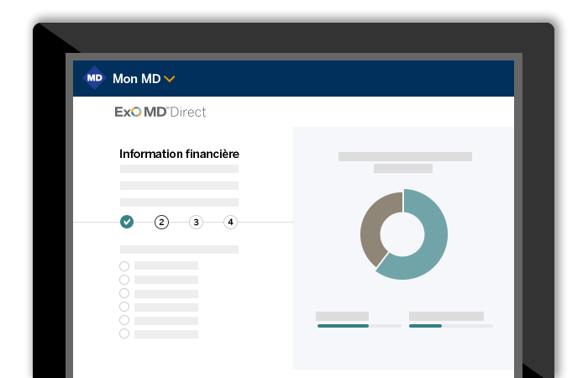
Task: Select the completed checkmark step
Action: pyautogui.click(x=127, y=222)
